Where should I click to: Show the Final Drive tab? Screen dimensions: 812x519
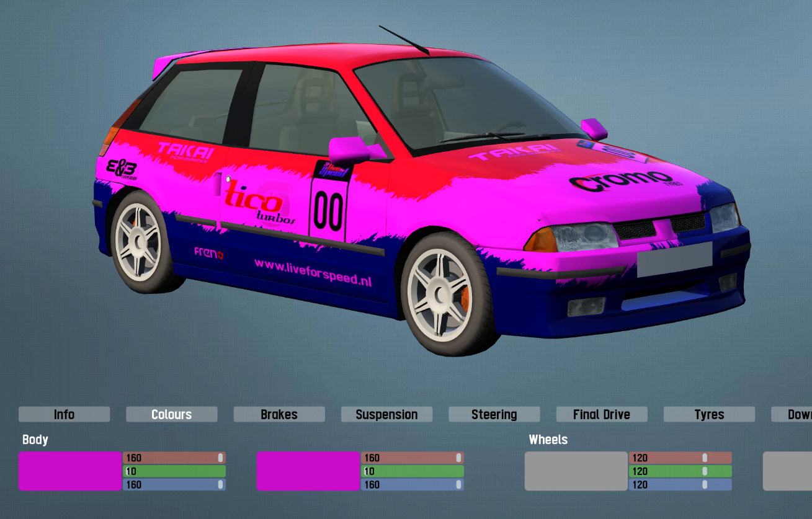[x=602, y=414]
